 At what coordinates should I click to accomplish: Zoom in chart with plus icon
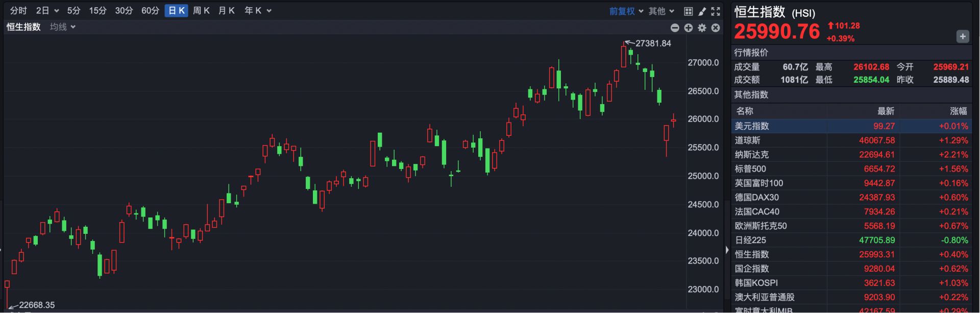[x=689, y=28]
